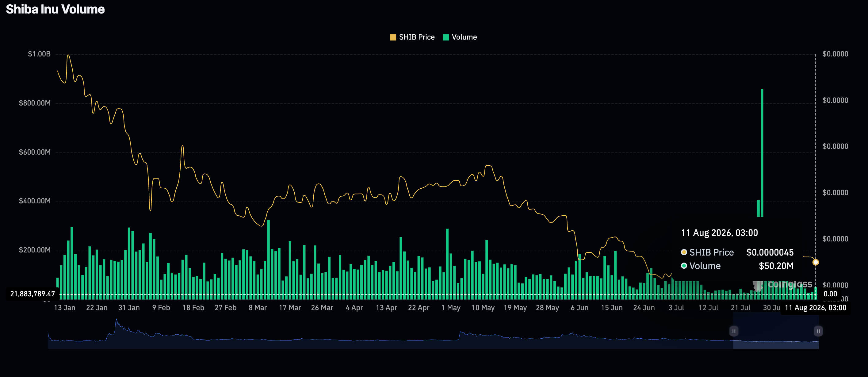Screen dimensions: 868x377
Task: Click the "24 Jun" x-axis date label
Action: pos(644,308)
